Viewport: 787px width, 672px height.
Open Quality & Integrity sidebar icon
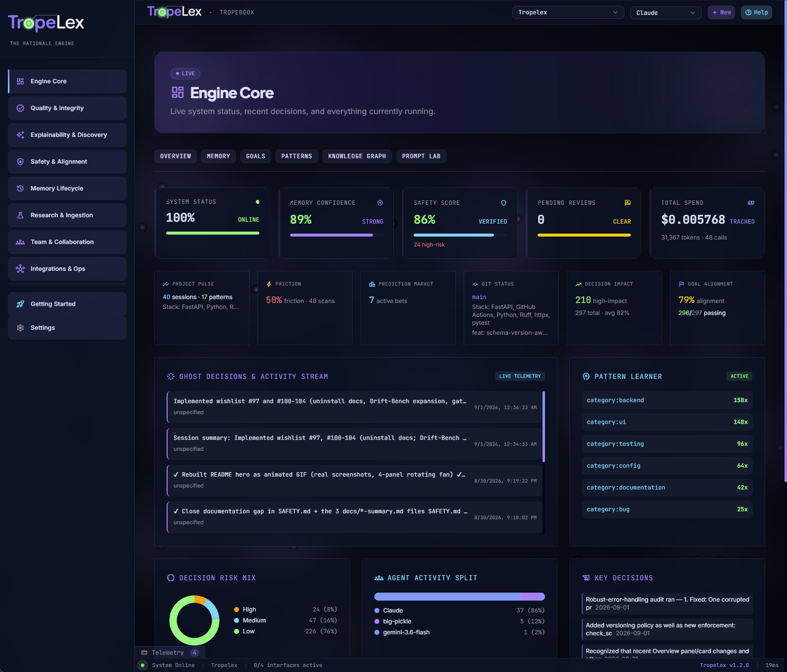pos(20,108)
